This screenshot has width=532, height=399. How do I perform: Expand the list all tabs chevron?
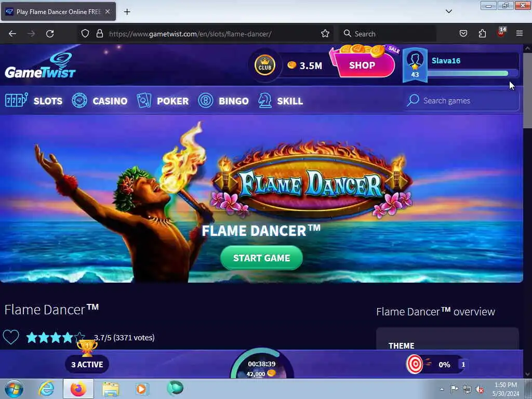click(x=448, y=11)
